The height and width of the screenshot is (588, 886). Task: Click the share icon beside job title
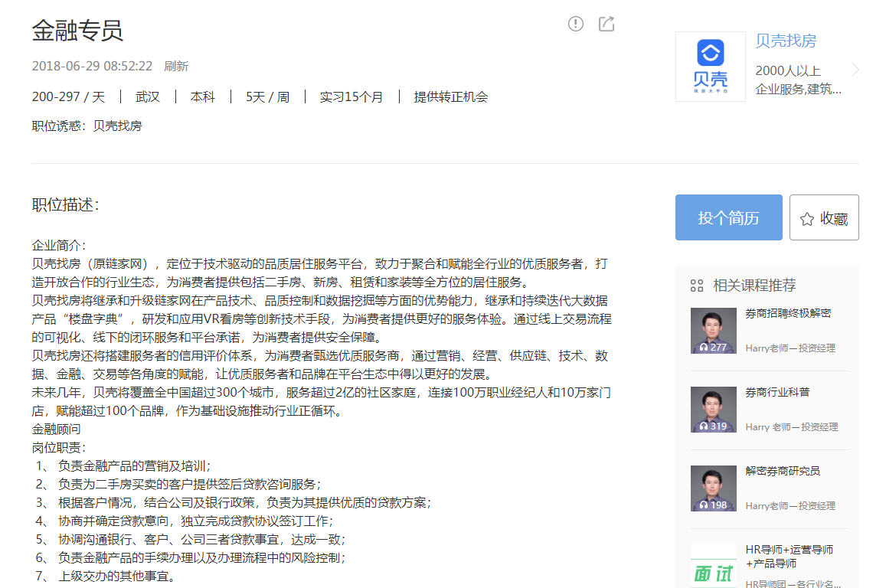pos(606,24)
